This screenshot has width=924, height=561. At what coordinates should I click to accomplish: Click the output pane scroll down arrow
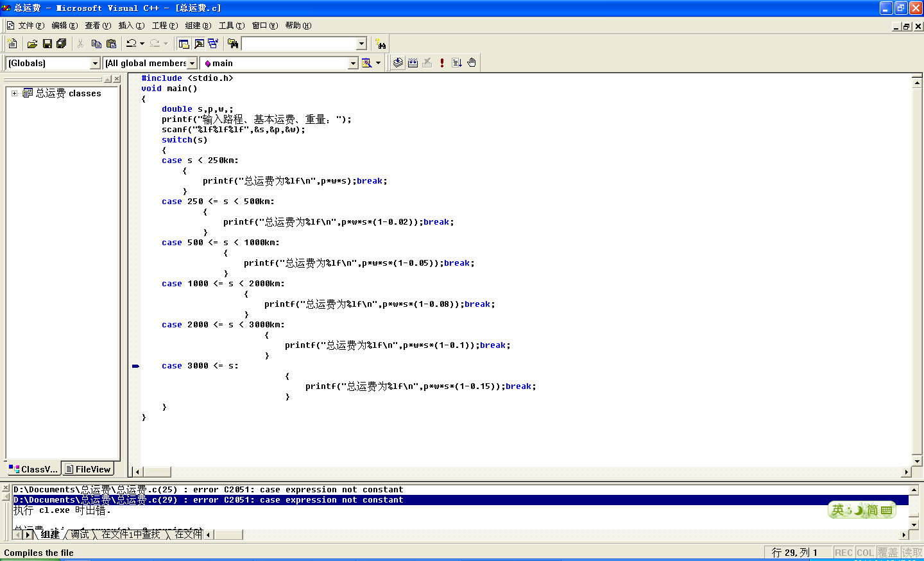click(x=914, y=524)
